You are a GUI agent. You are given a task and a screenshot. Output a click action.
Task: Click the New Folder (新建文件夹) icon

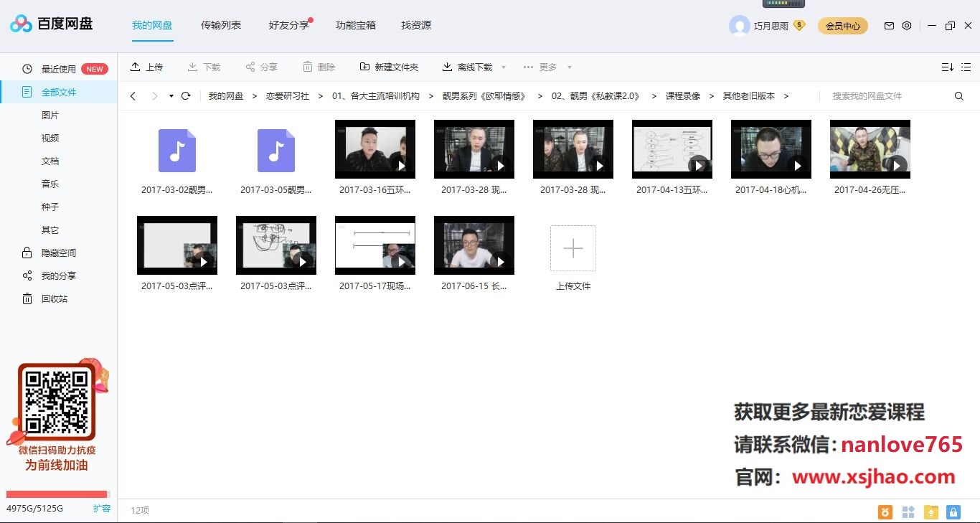364,67
